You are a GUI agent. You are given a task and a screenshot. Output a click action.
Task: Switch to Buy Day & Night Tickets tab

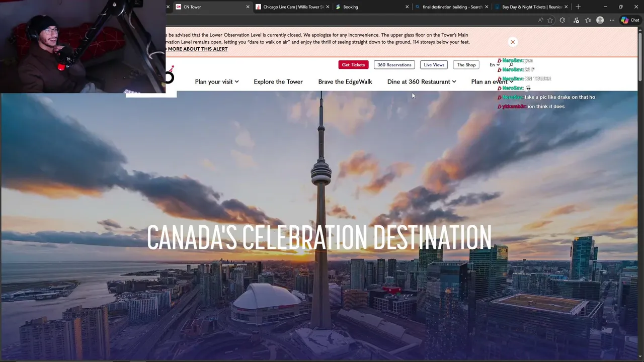pyautogui.click(x=531, y=7)
